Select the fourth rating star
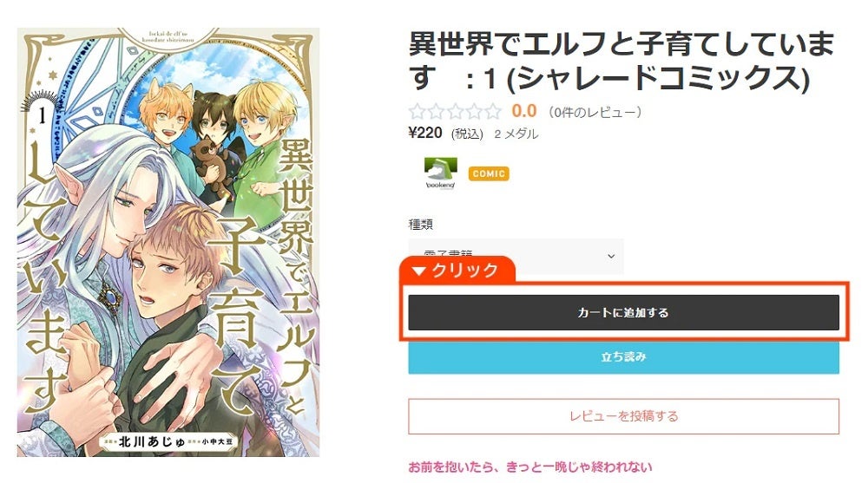Image resolution: width=868 pixels, height=483 pixels. tap(474, 112)
